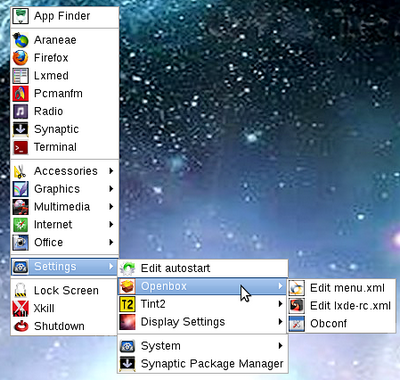Click the Edit lxde-rc.xml icon

pyautogui.click(x=297, y=305)
